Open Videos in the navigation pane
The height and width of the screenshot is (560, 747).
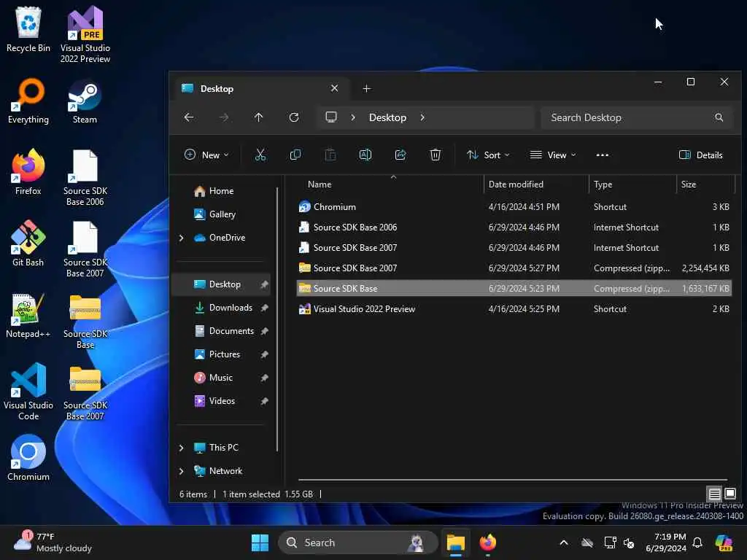click(222, 401)
